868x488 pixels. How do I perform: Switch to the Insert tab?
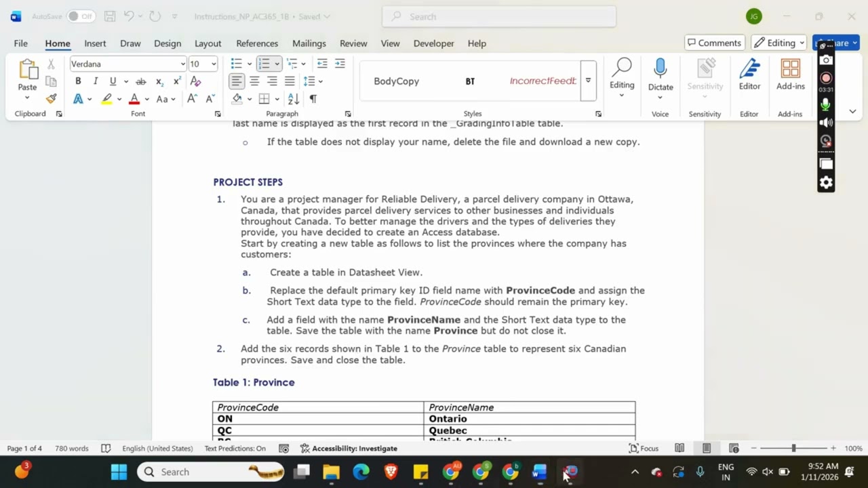point(95,43)
